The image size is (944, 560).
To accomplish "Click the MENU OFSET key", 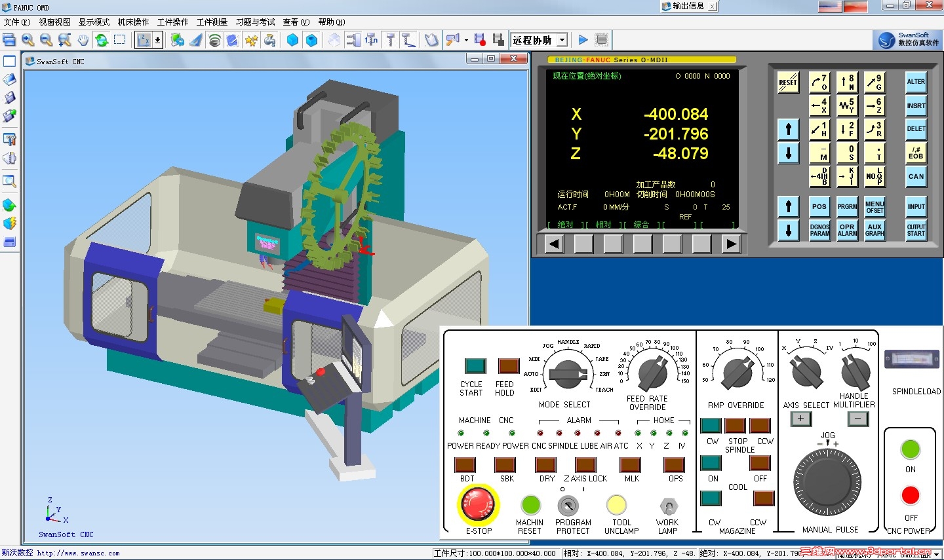I will [875, 206].
